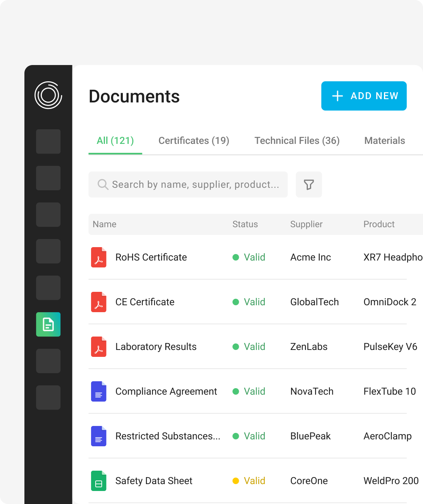Sort by the Status column header
Image resolution: width=423 pixels, height=504 pixels.
point(245,224)
